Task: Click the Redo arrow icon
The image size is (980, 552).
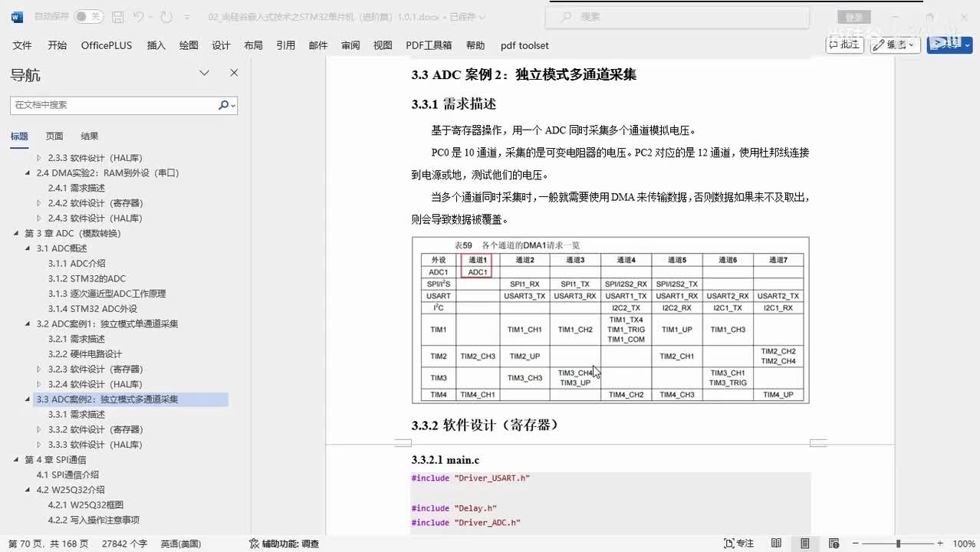Action: coord(167,16)
